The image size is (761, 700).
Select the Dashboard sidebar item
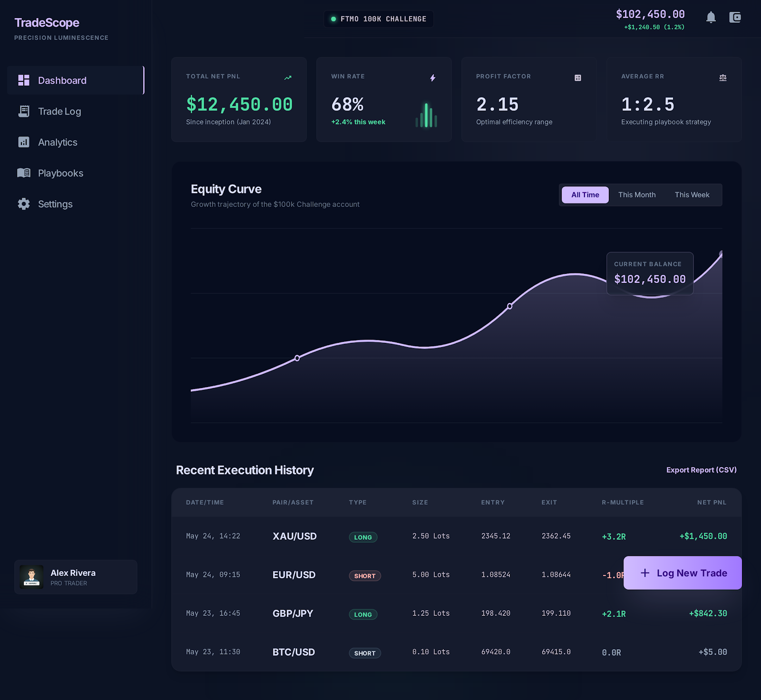click(62, 80)
